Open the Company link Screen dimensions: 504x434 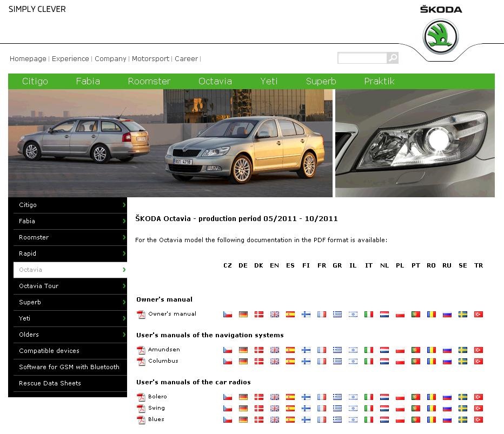tap(110, 59)
